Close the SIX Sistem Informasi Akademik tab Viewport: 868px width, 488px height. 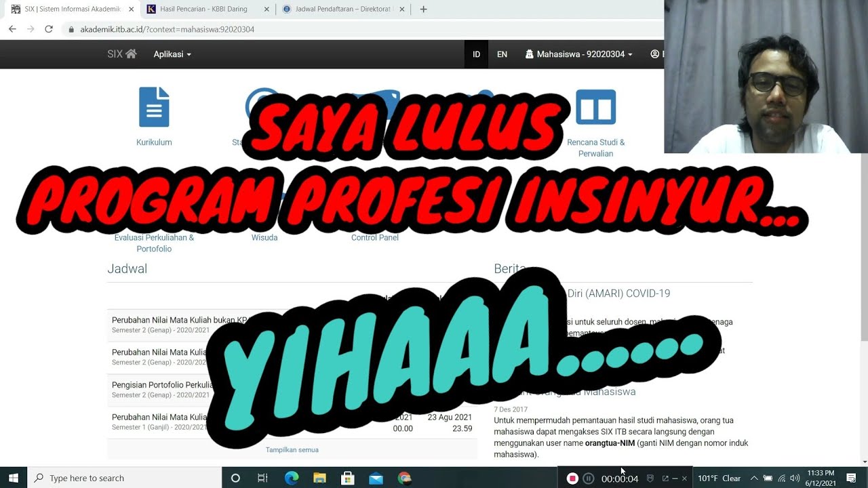pos(132,9)
